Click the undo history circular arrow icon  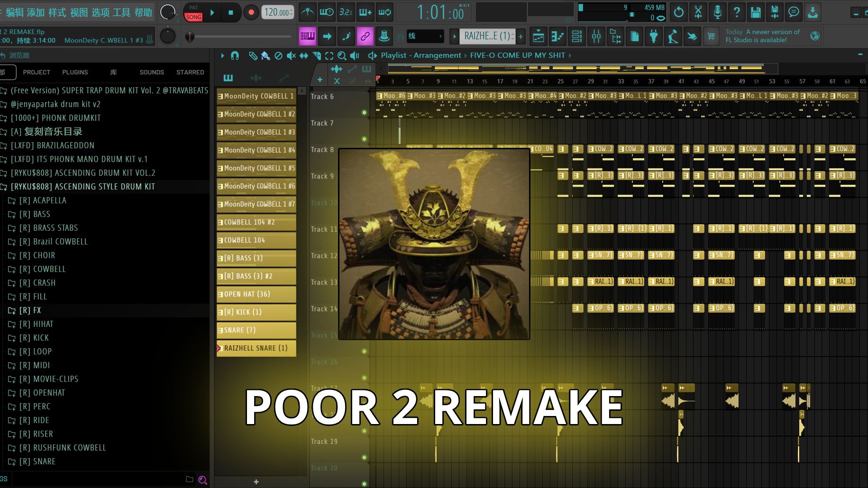(679, 12)
